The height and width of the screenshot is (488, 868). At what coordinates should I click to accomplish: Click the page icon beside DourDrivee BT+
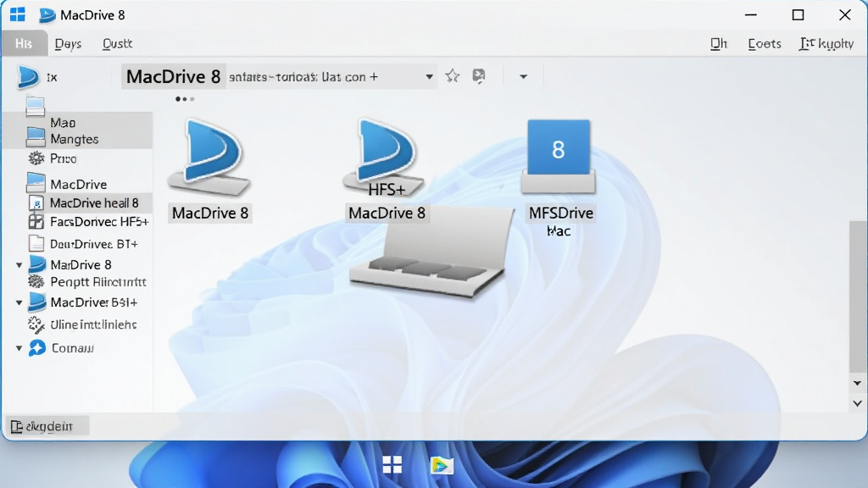pyautogui.click(x=36, y=243)
